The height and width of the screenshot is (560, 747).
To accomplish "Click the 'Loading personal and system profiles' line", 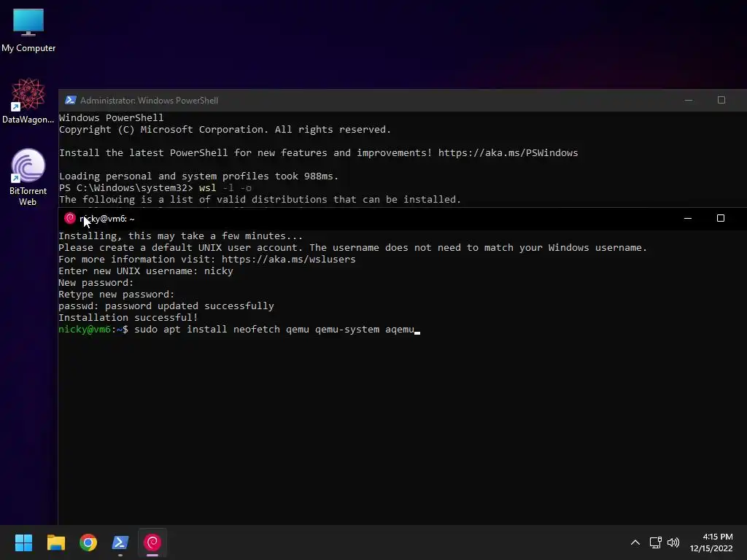I will 198,176.
